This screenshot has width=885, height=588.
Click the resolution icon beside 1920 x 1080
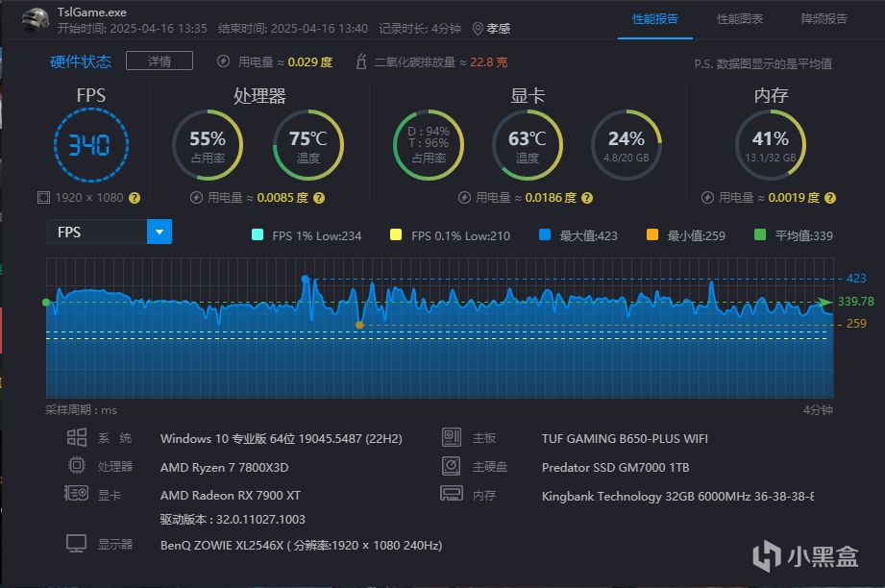pyautogui.click(x=43, y=198)
